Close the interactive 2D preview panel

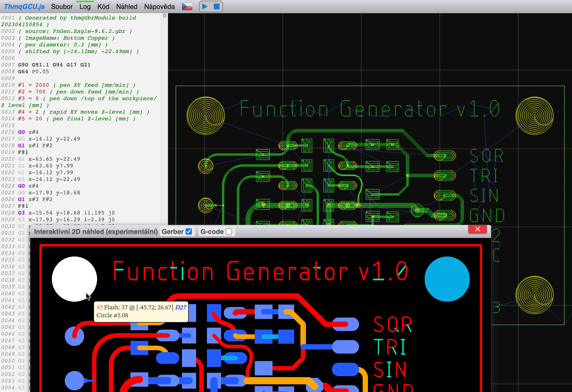[477, 229]
